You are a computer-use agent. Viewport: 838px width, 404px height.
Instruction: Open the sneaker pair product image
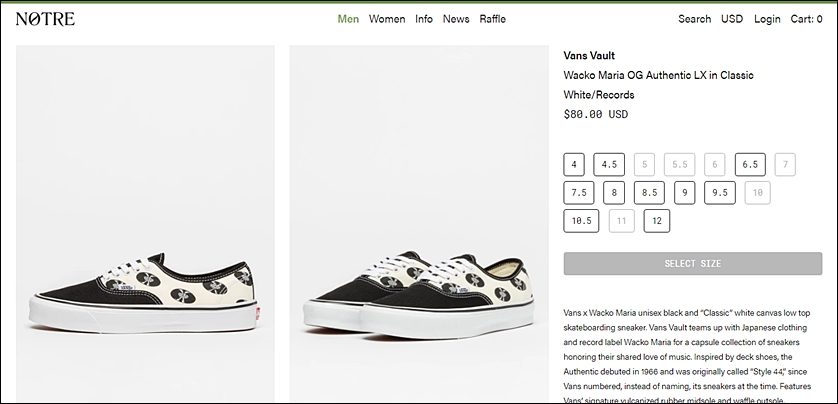[x=419, y=224]
